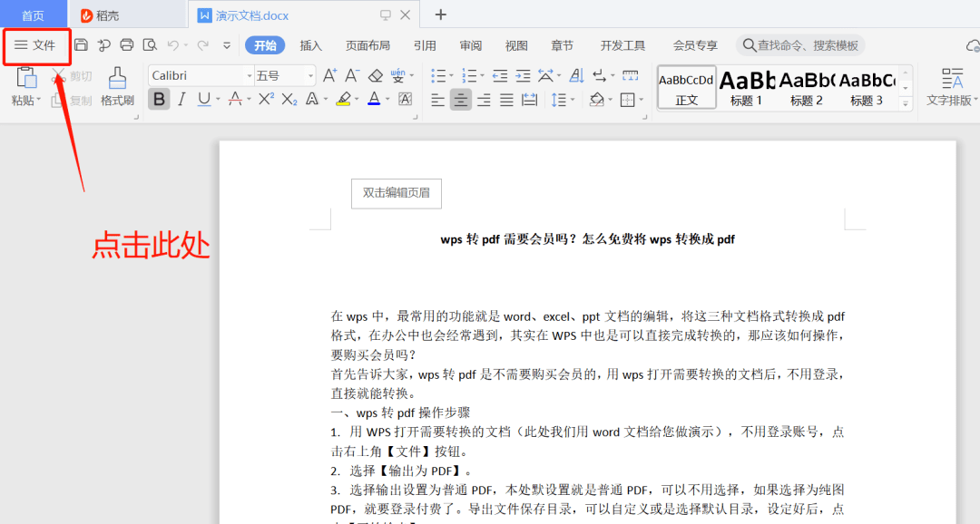Click the Tab Stops ruler icon
This screenshot has width=980, height=524.
coord(630,75)
